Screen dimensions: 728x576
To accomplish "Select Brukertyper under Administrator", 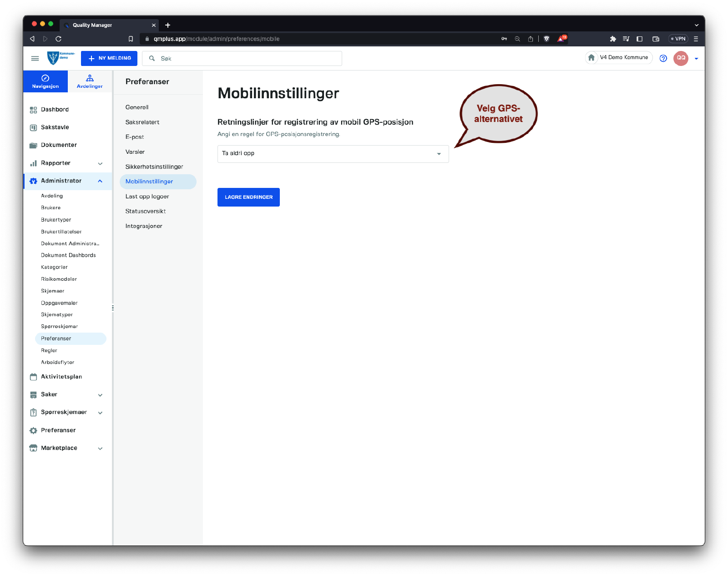I will coord(56,220).
